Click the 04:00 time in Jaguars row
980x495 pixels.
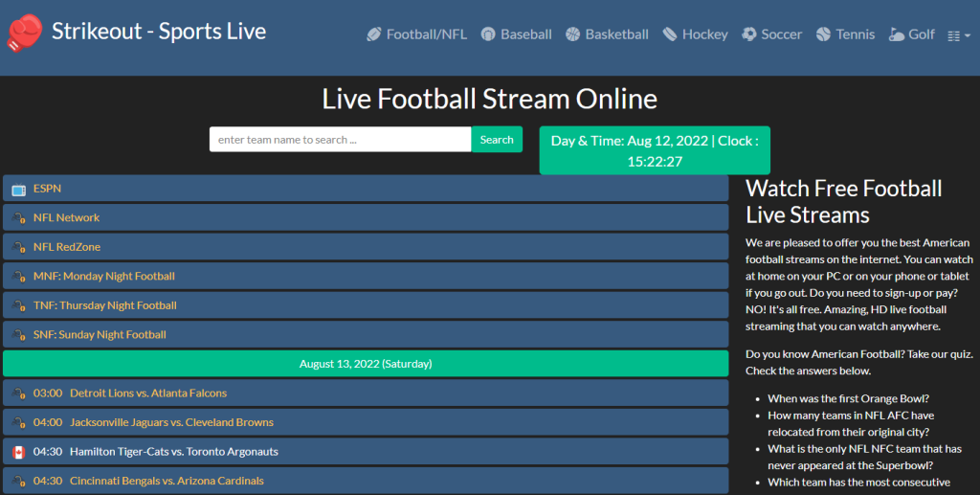click(48, 422)
